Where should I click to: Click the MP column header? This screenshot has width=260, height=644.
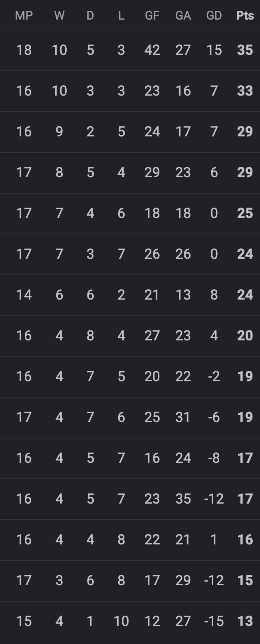pos(24,16)
